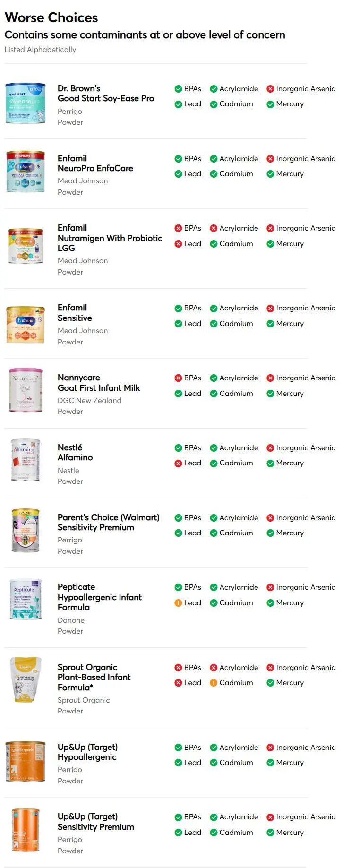This screenshot has width=342, height=868.
Task: Click red BPAs icon for Nannycare Goat Milk
Action: tap(178, 378)
